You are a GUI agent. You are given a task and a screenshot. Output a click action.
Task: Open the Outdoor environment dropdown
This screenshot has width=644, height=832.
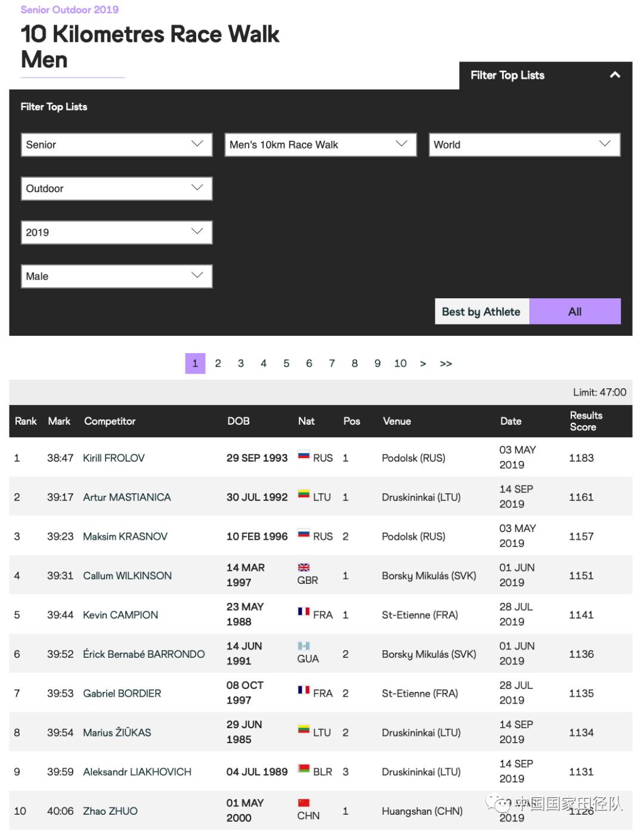(x=117, y=188)
